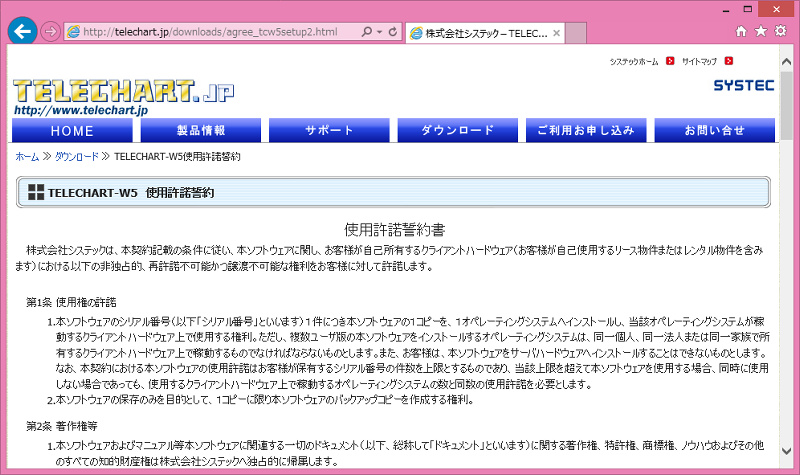Click the scrollbar up arrow

(x=786, y=61)
